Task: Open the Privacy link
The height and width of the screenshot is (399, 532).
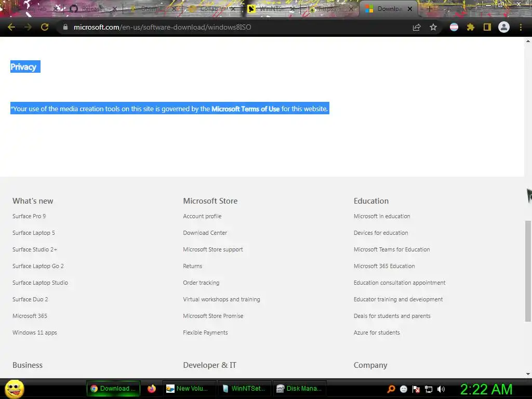Action: [23, 67]
